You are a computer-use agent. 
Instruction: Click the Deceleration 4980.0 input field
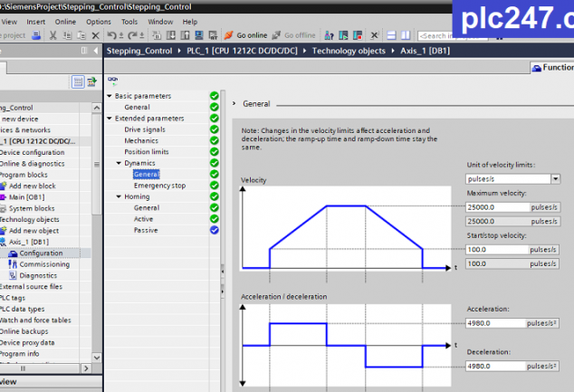[495, 367]
